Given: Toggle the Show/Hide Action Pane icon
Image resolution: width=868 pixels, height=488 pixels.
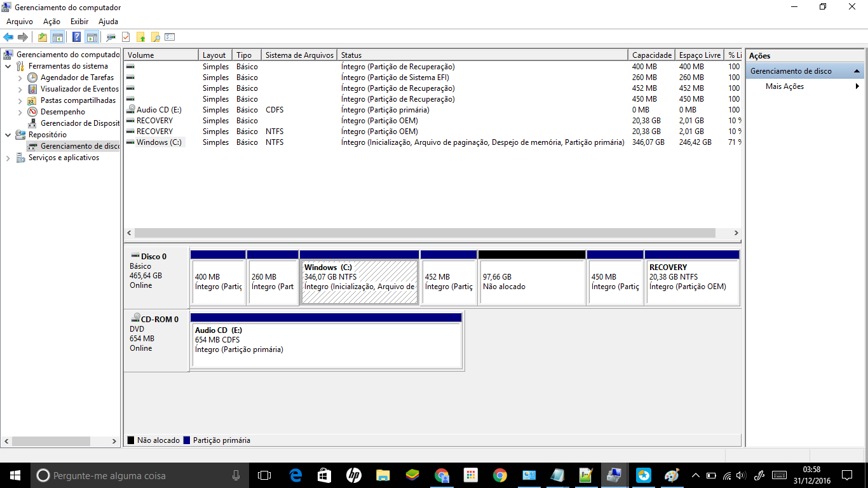Looking at the screenshot, I should (x=92, y=37).
